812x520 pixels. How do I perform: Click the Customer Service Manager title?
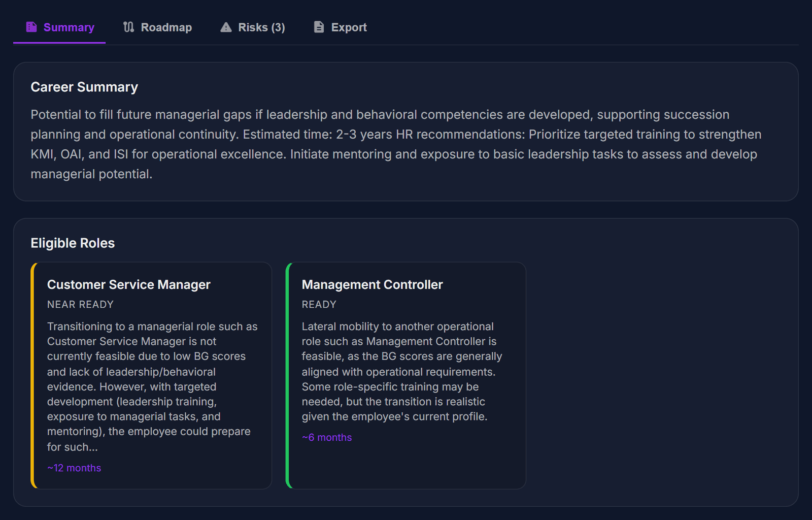(x=129, y=285)
